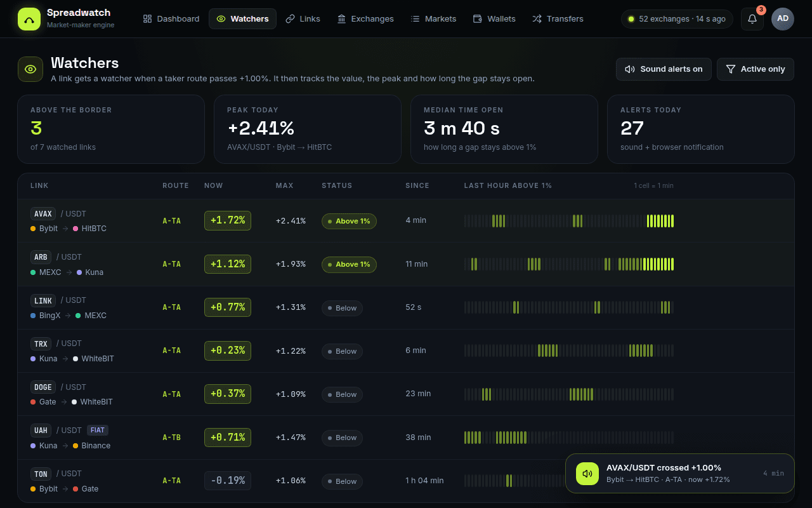Toggle the Active only filter
Image resolution: width=812 pixels, height=508 pixels.
756,69
